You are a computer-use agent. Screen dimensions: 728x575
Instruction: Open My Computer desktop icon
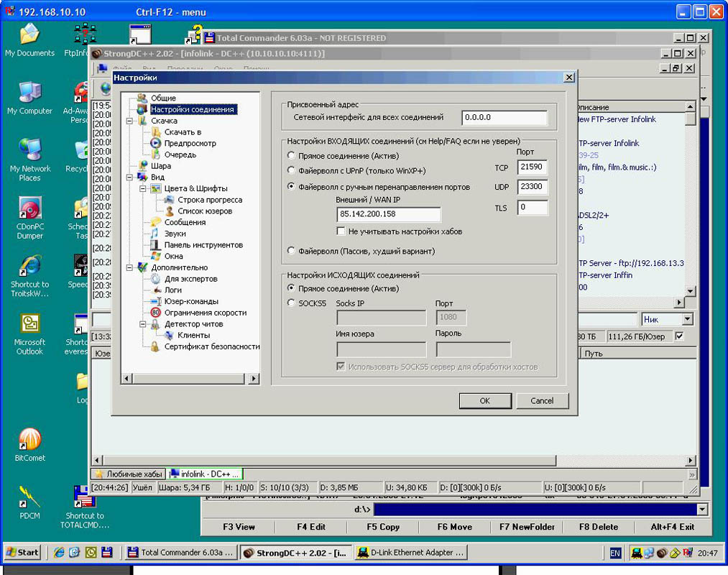[x=29, y=98]
